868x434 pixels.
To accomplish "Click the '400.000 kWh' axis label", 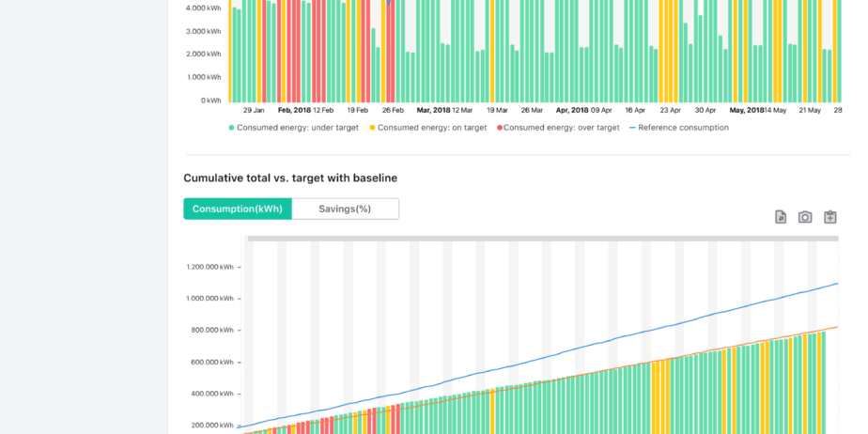I will pyautogui.click(x=213, y=395).
